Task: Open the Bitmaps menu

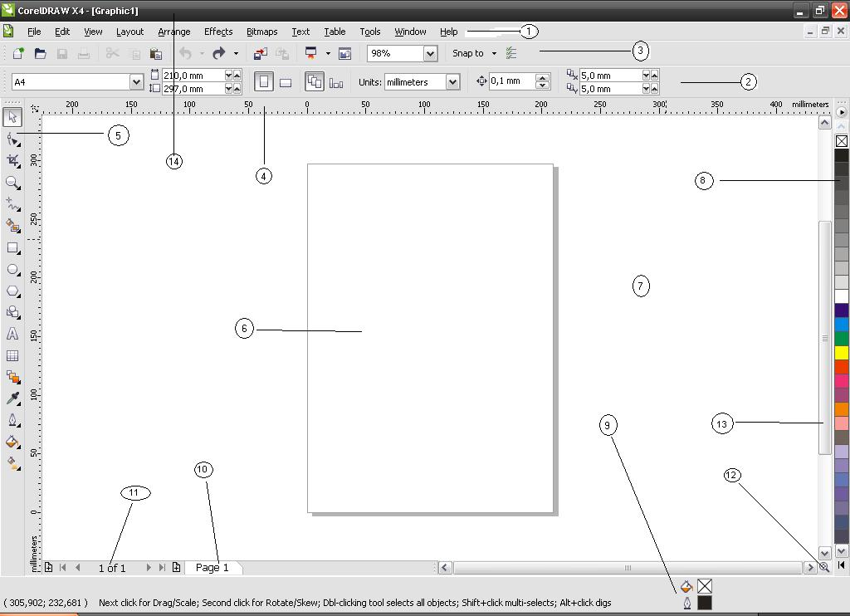Action: 261,32
